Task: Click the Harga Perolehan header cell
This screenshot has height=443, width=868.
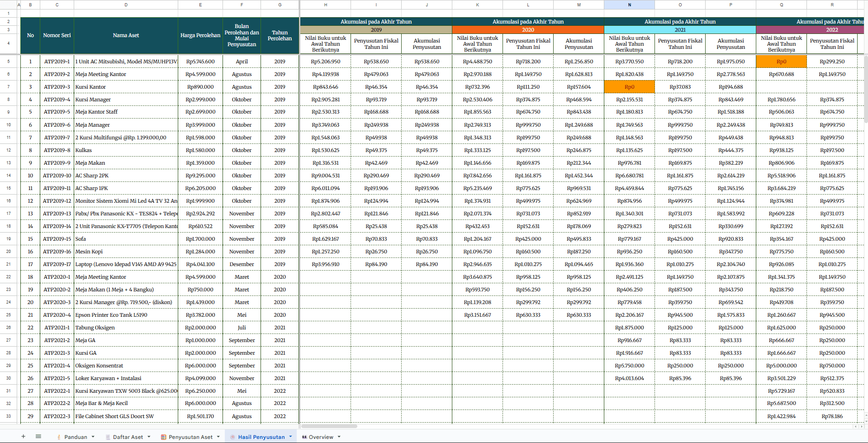Action: (x=200, y=35)
